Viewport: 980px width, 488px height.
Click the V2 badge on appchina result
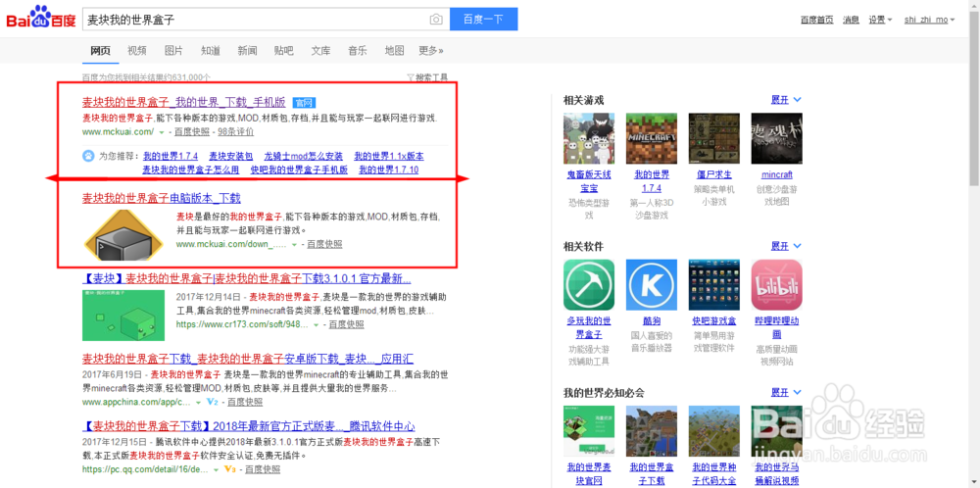click(213, 402)
